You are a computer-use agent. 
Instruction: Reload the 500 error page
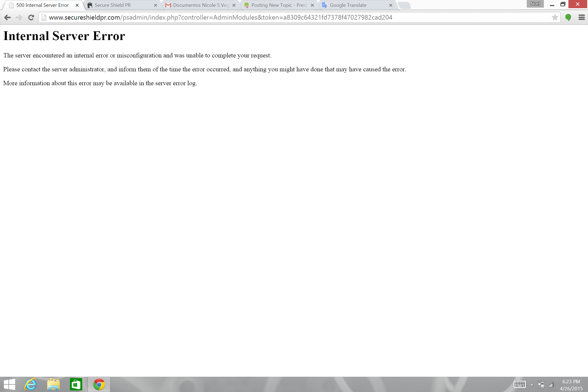(x=31, y=17)
